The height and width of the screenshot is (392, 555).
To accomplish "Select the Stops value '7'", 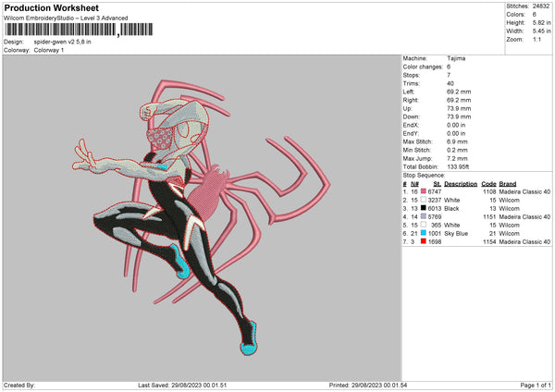I will tap(449, 75).
